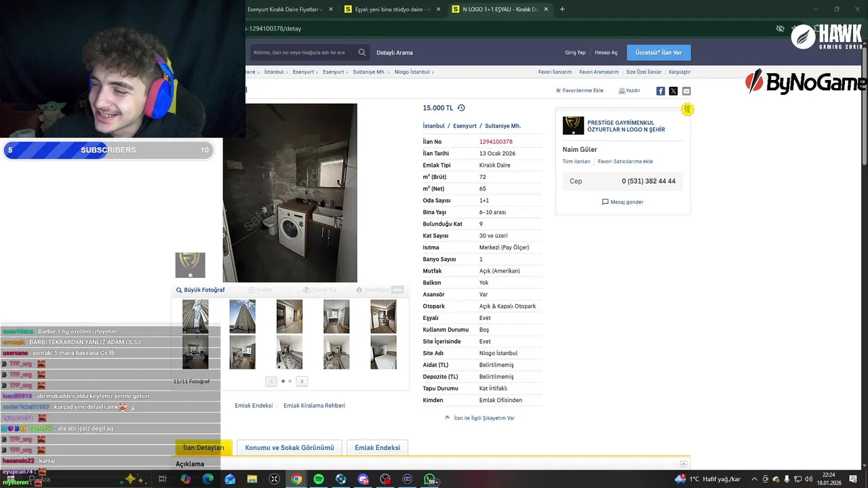Open price history icon beside 15.000 TL

pyautogui.click(x=461, y=108)
